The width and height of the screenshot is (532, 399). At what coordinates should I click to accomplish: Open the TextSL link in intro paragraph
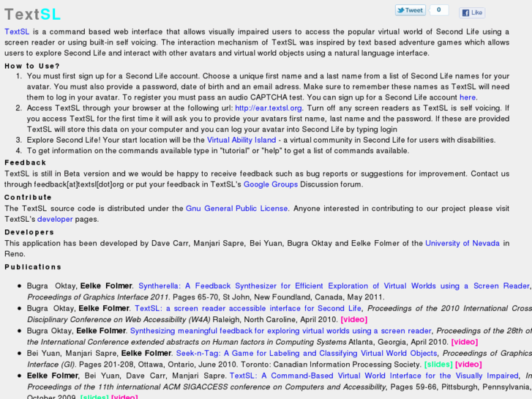coord(17,31)
